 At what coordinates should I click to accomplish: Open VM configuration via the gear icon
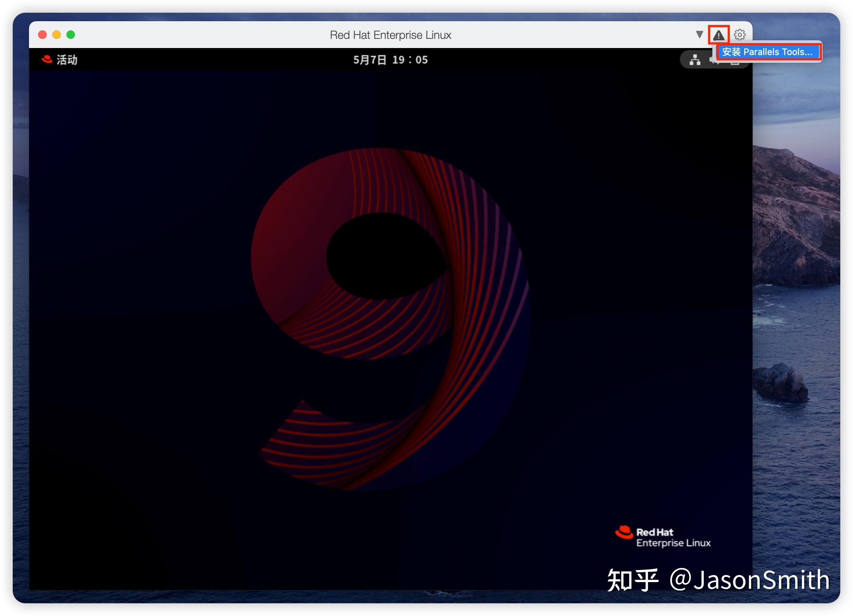coord(740,34)
